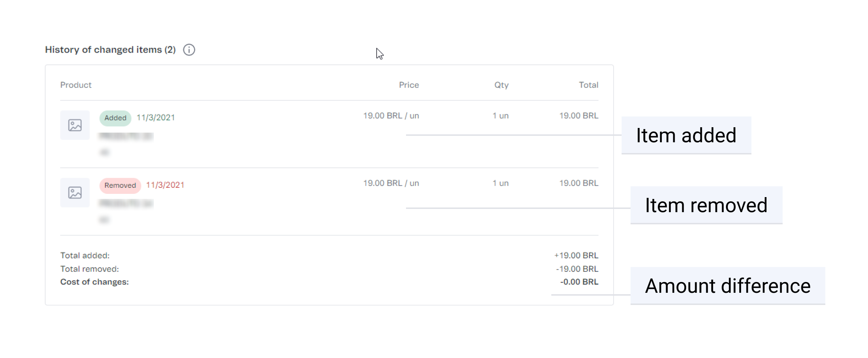Click the green 11/3/2021 added date
Screen dimensions: 868x358
[156, 118]
